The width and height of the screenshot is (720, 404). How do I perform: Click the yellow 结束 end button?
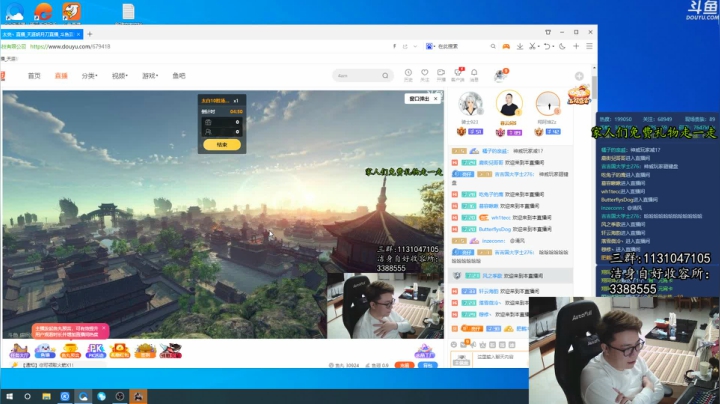click(x=222, y=145)
